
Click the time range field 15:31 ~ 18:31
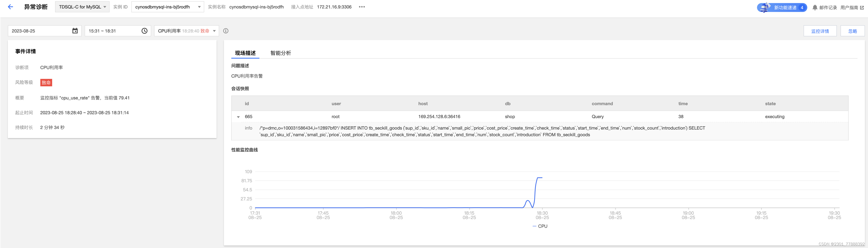(118, 31)
